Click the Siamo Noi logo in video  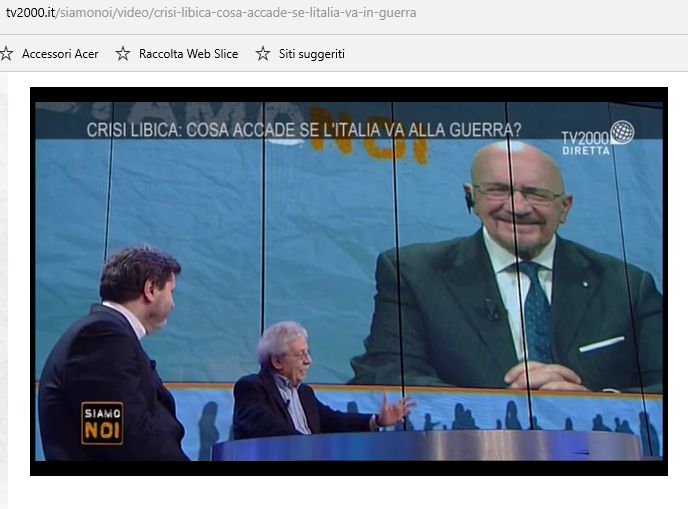(102, 423)
